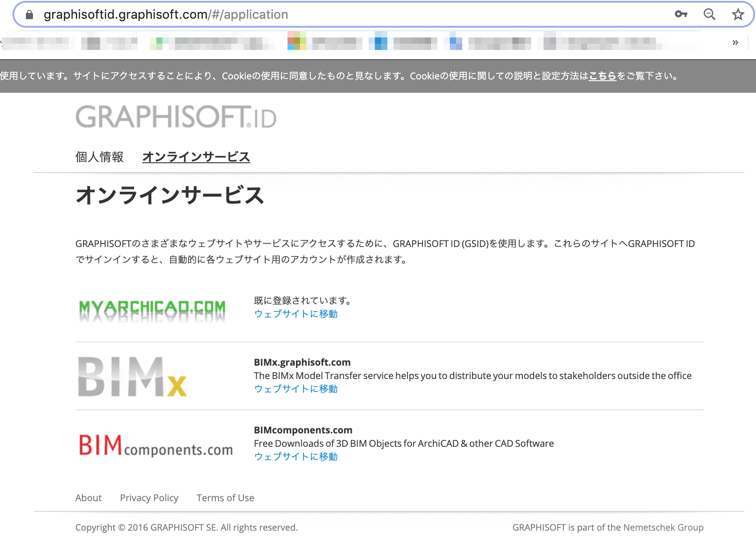Click the Copyright 2016 GRAPHISOFT SE text
Screen dimensions: 756x544
[x=186, y=527]
